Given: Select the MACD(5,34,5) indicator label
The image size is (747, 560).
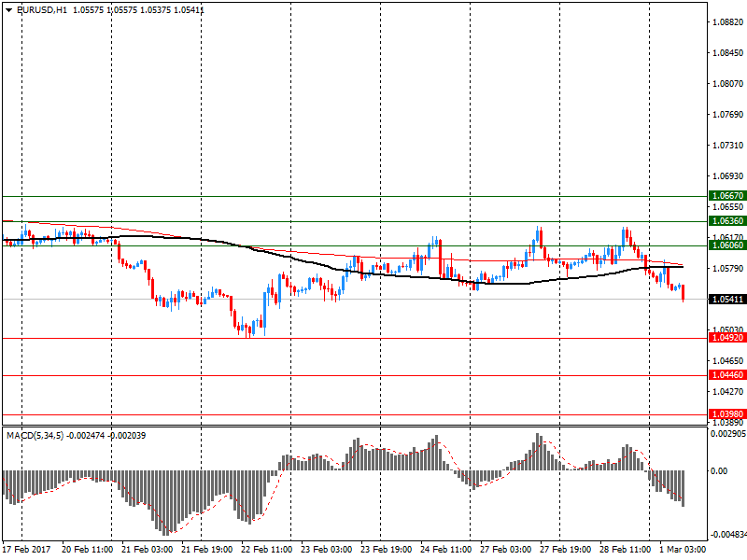Looking at the screenshot, I should pyautogui.click(x=35, y=435).
